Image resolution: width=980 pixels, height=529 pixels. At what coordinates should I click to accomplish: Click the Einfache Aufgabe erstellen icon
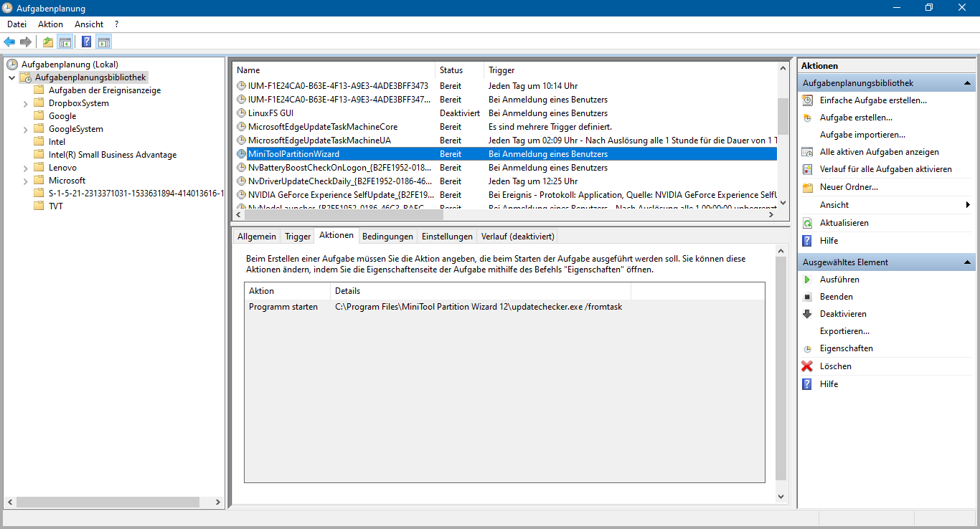pyautogui.click(x=807, y=100)
